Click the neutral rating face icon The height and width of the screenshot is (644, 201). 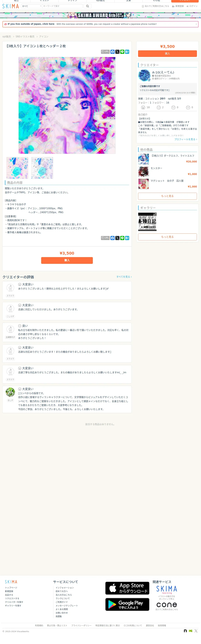(173, 107)
